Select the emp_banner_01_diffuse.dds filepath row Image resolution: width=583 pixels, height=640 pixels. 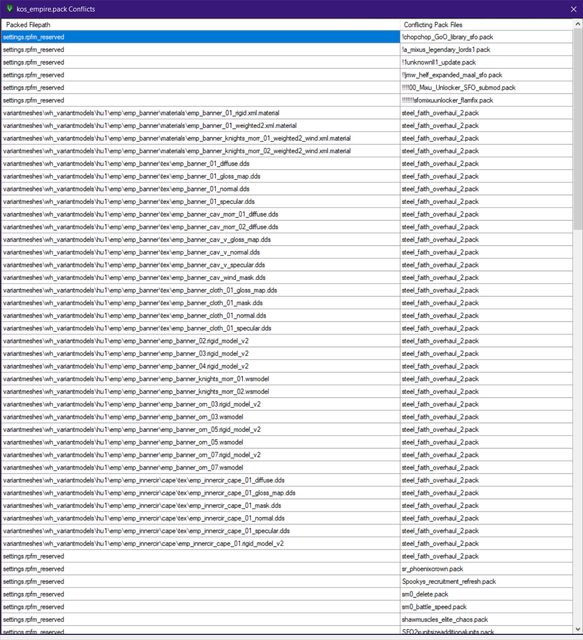point(200,163)
